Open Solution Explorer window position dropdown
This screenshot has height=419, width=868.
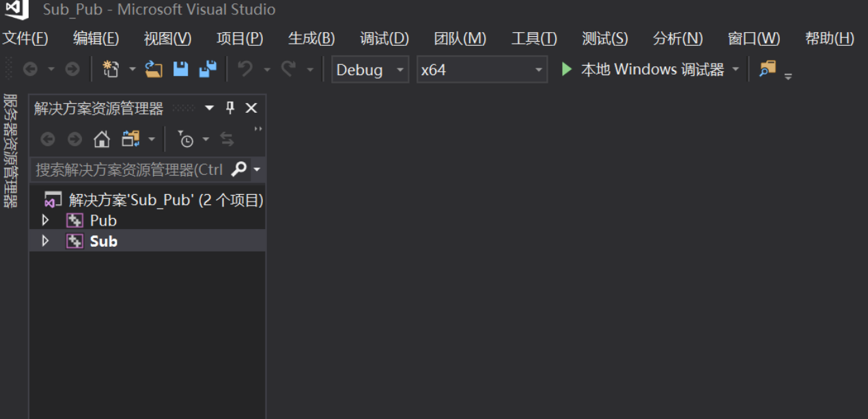tap(210, 108)
